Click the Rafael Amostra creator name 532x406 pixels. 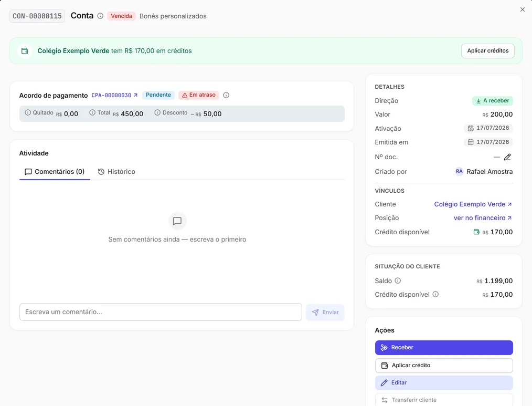click(490, 172)
